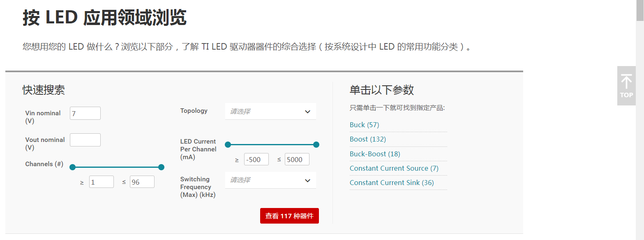Click the Channels maximum value field
This screenshot has height=240, width=644.
click(142, 182)
